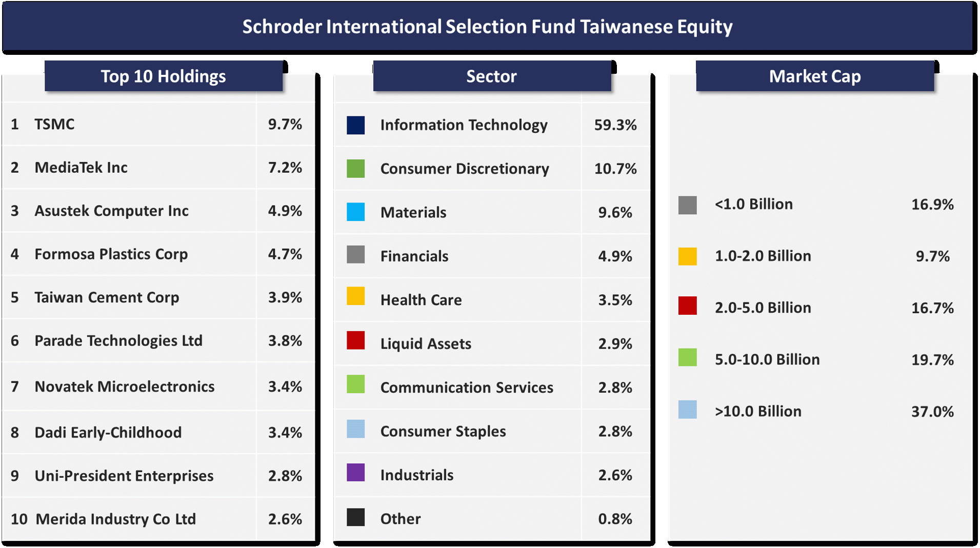Click the cyan Materials legend square
The height and width of the screenshot is (548, 980).
[355, 212]
